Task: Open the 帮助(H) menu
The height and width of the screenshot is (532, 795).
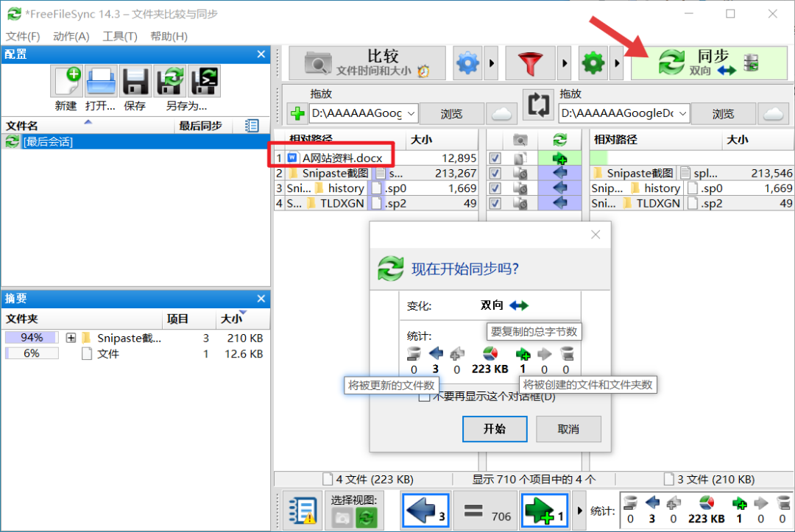Action: (x=169, y=37)
